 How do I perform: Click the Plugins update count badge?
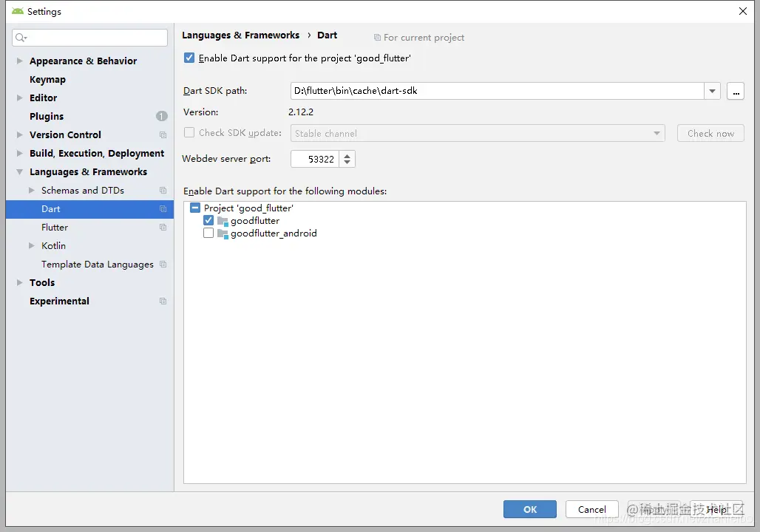click(x=161, y=116)
